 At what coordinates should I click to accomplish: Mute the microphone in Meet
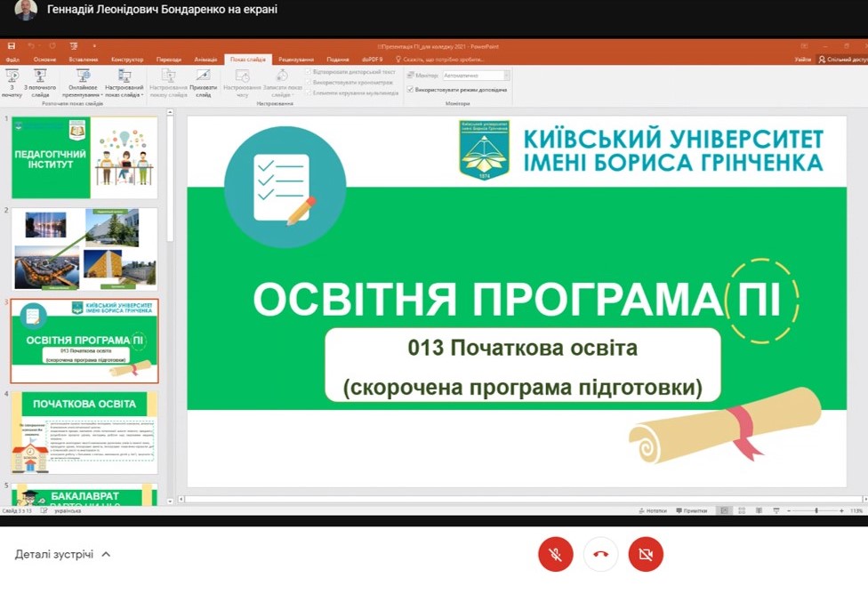pyautogui.click(x=555, y=553)
